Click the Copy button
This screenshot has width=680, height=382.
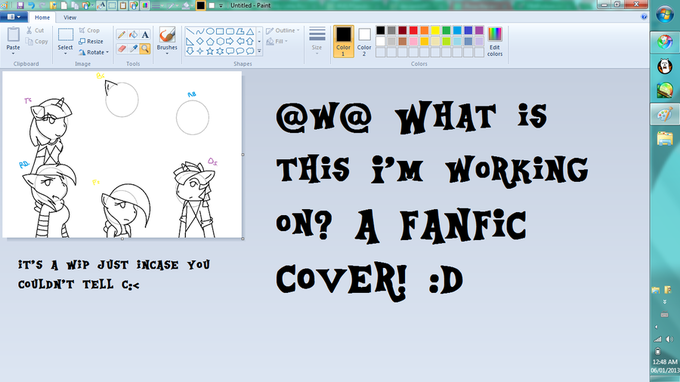pos(37,42)
